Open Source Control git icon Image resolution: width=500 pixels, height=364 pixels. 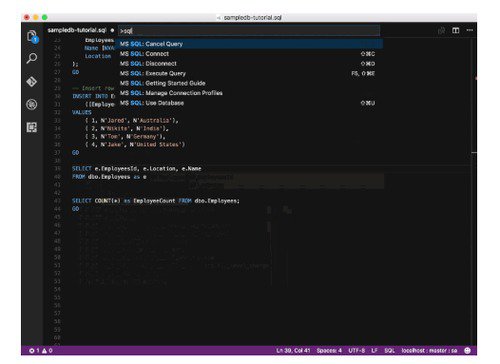(32, 81)
